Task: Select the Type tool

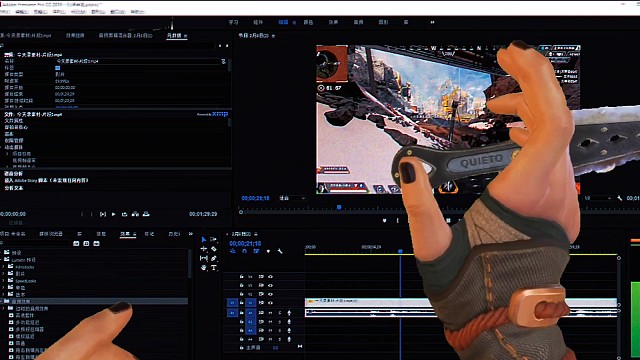Action: point(213,268)
